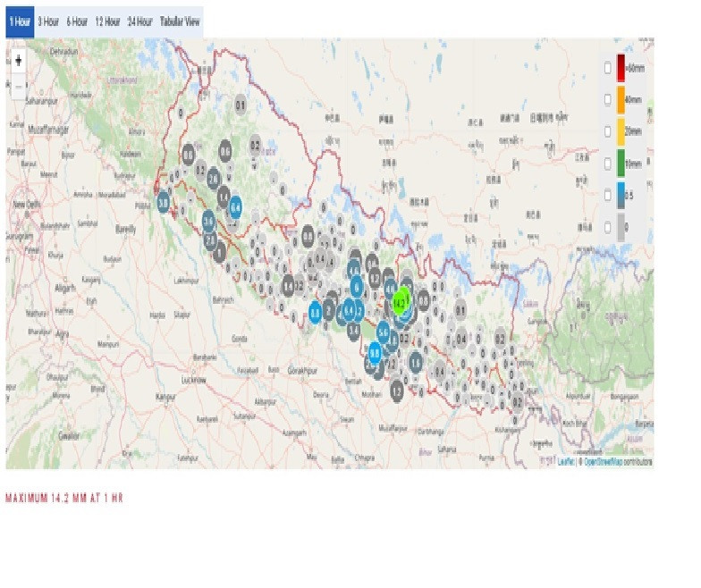Switch to the 24 Hour tab
Viewport: 701px width, 588px height.
click(x=139, y=21)
